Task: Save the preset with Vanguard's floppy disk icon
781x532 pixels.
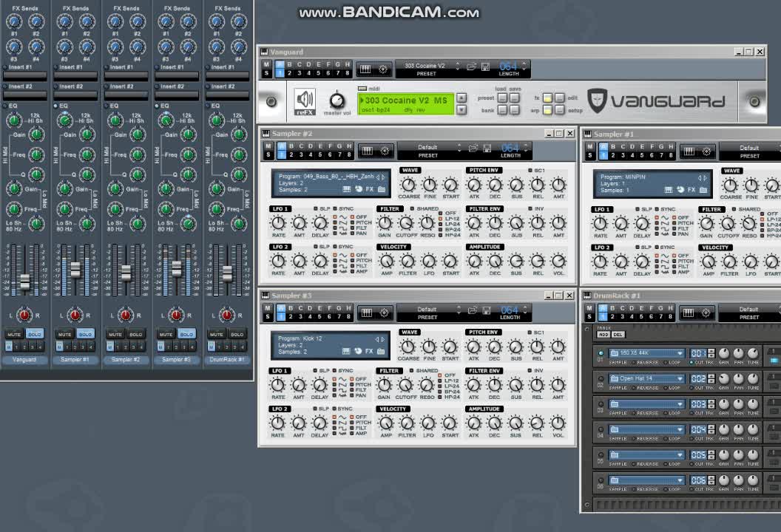Action: point(486,67)
